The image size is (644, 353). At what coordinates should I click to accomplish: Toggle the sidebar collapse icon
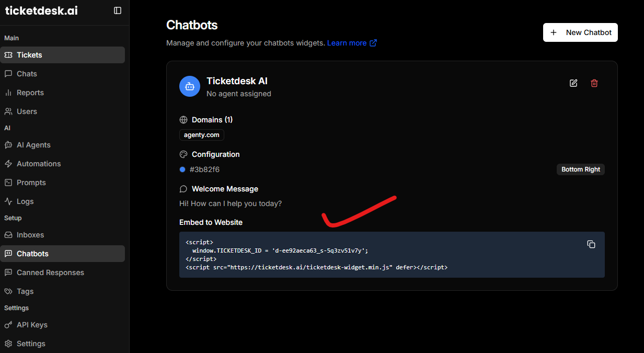[118, 10]
